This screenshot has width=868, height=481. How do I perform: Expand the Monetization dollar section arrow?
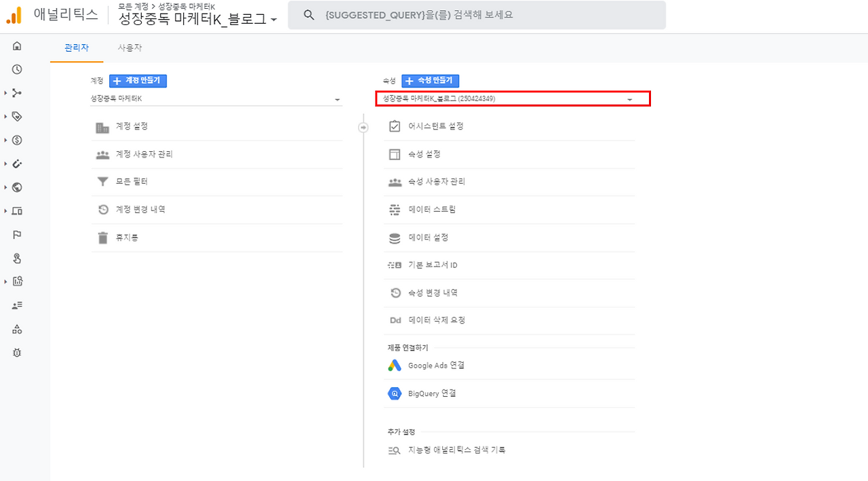(5, 140)
